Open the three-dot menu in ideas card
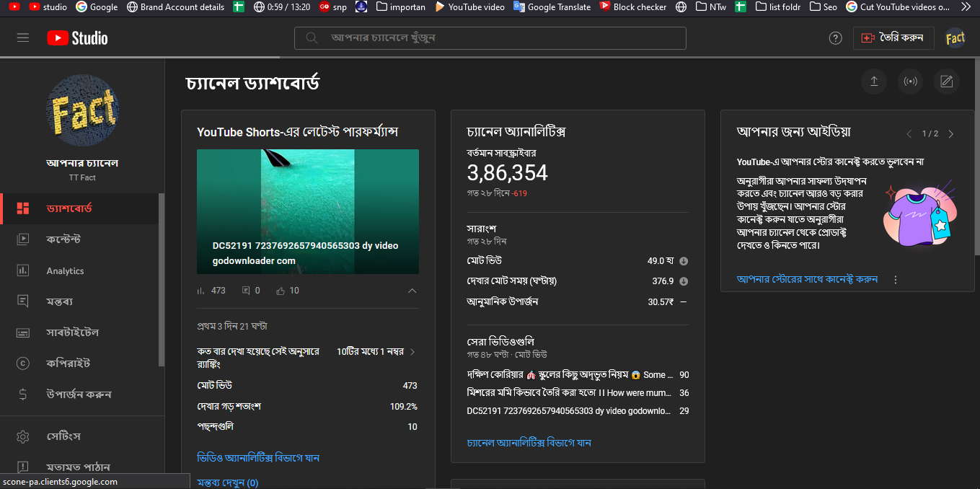 pyautogui.click(x=896, y=280)
